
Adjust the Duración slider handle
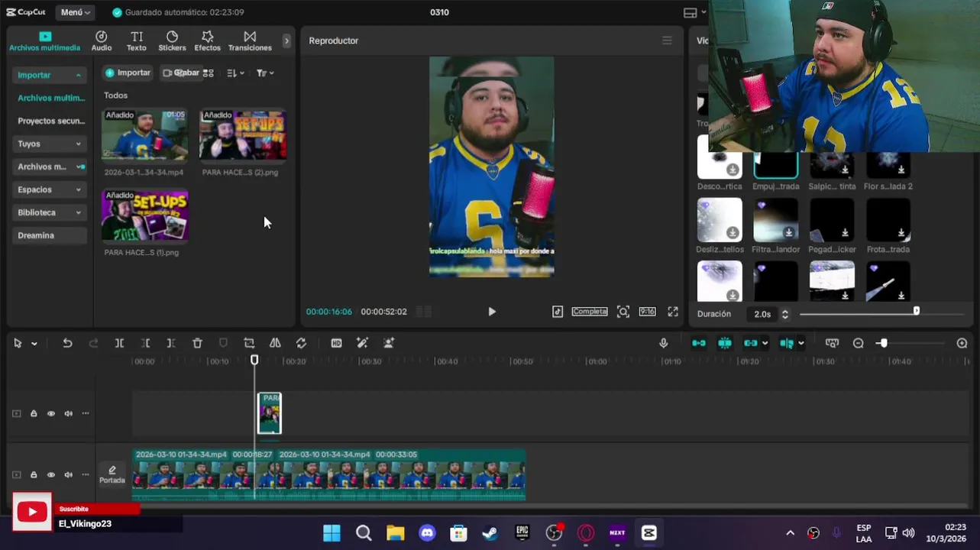916,311
